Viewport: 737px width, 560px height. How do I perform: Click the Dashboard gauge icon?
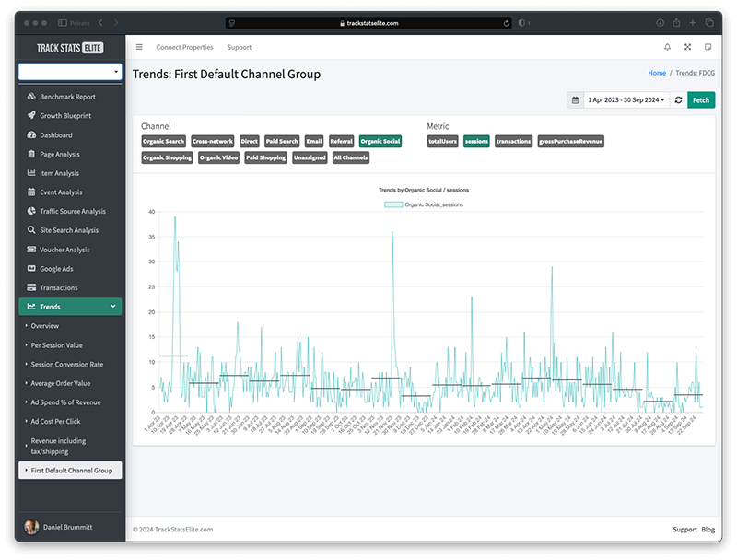click(x=31, y=134)
